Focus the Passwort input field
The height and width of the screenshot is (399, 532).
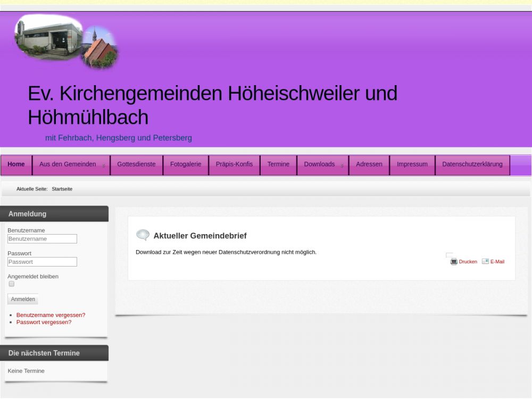(x=42, y=262)
